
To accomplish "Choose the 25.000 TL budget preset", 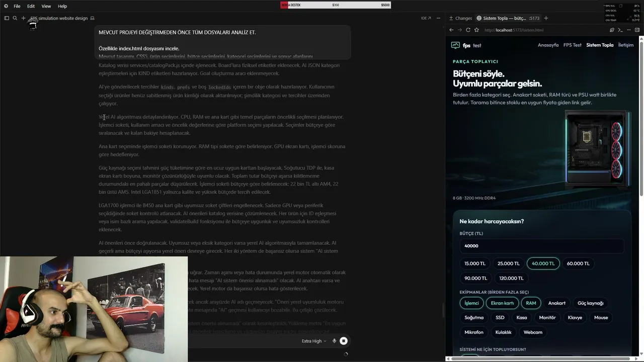I will [509, 263].
